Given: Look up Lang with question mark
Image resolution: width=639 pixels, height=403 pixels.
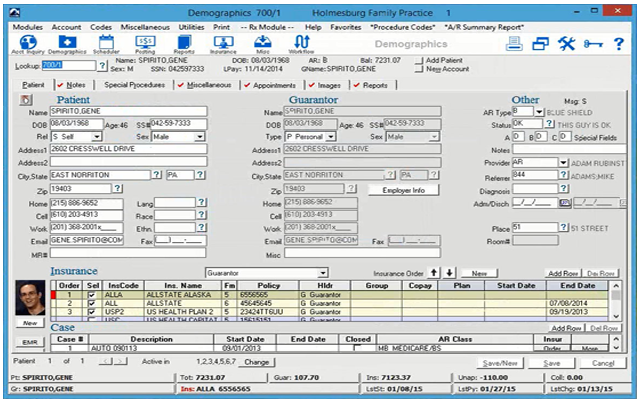Looking at the screenshot, I should click(x=202, y=202).
